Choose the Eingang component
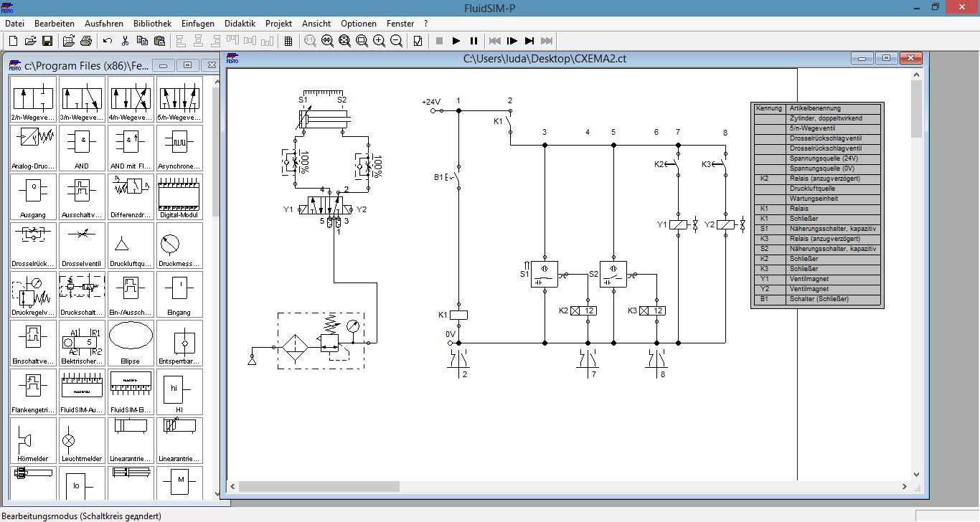980x522 pixels. click(x=179, y=294)
